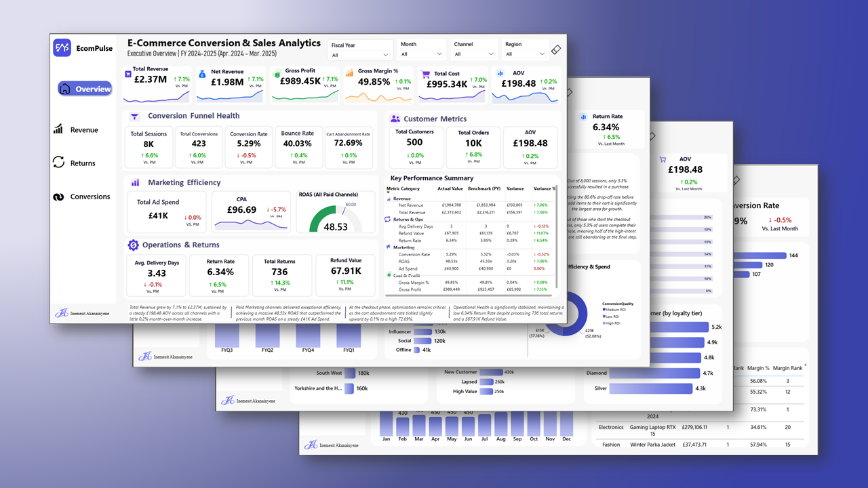Click the Gross Profit coins icon
Image resolution: width=868 pixels, height=488 pixels.
point(277,74)
